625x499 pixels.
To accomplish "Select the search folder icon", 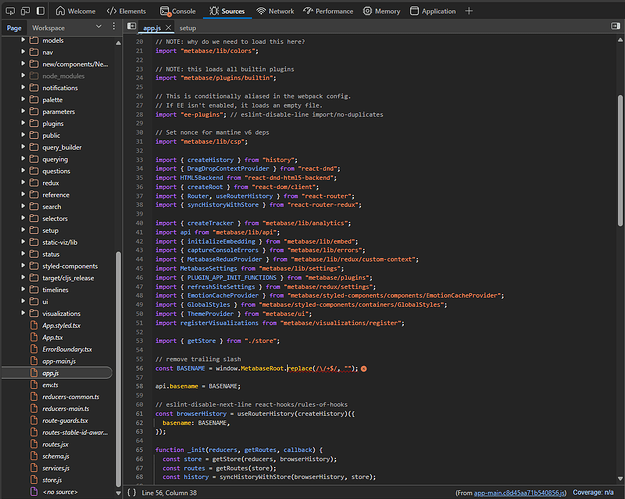I will point(34,206).
